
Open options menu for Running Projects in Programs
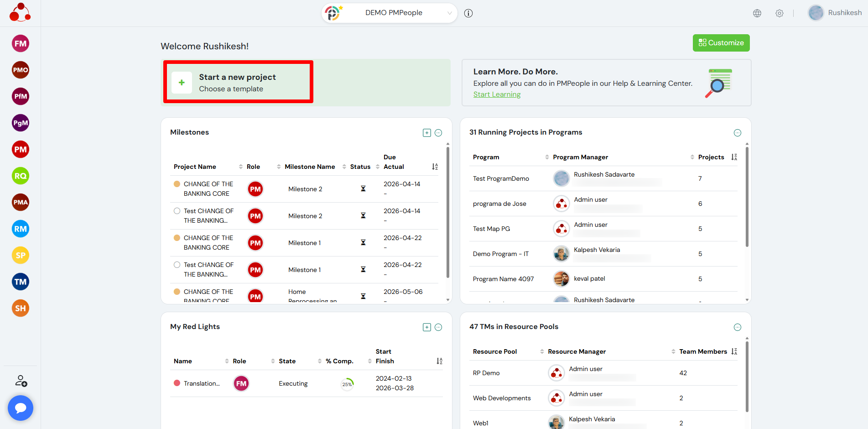tap(738, 133)
